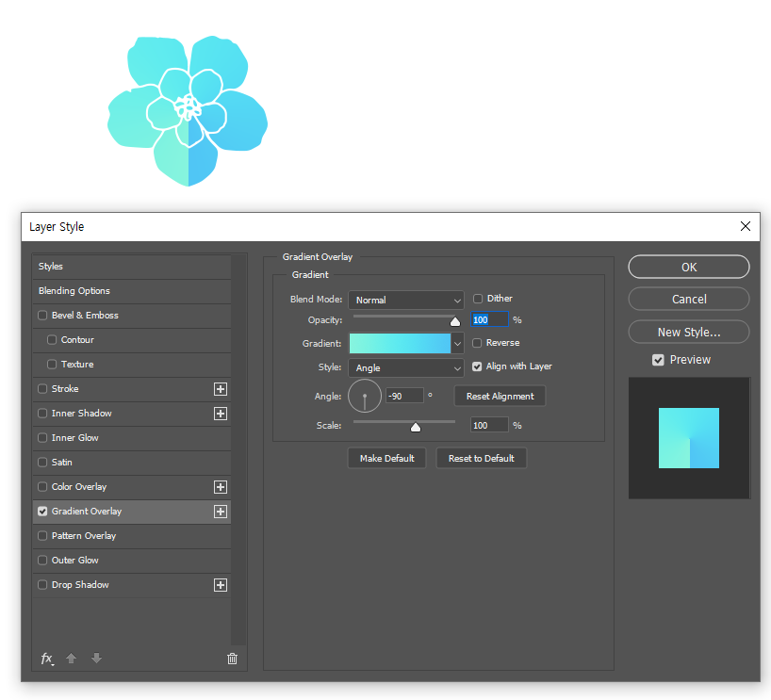Click the effects list scrollbar
This screenshot has width=771, height=700.
238,449
